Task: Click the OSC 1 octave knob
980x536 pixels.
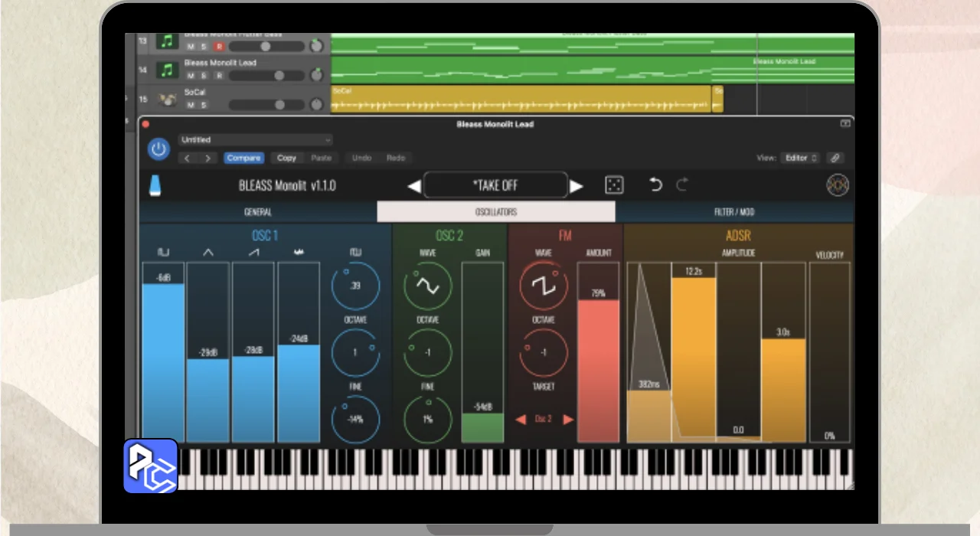Action: click(355, 352)
